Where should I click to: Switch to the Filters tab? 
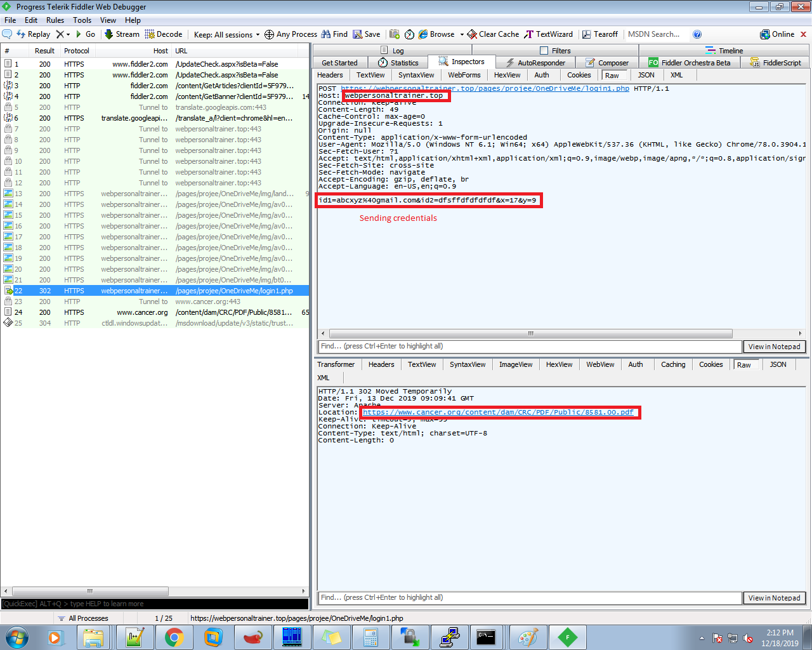point(555,50)
